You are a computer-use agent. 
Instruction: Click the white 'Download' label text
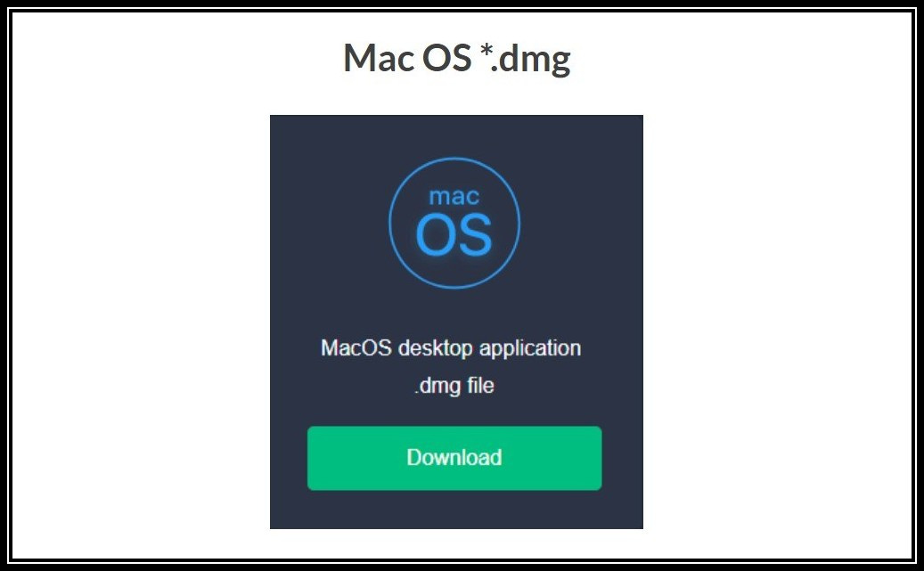pyautogui.click(x=454, y=457)
